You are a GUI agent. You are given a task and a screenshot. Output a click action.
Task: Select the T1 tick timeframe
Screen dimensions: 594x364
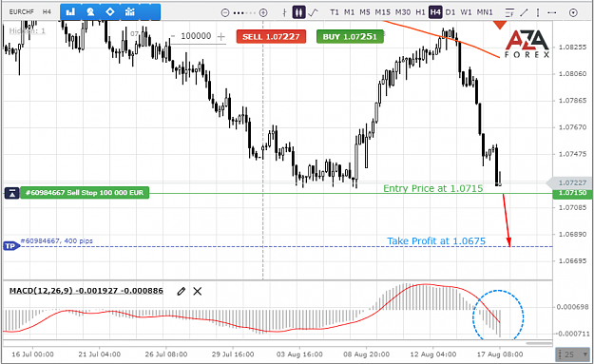pos(335,12)
